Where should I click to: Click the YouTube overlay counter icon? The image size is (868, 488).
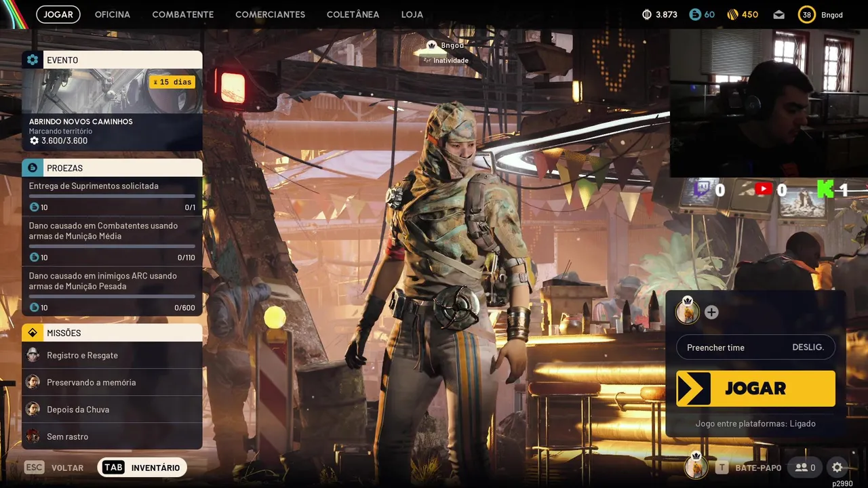[x=764, y=190]
